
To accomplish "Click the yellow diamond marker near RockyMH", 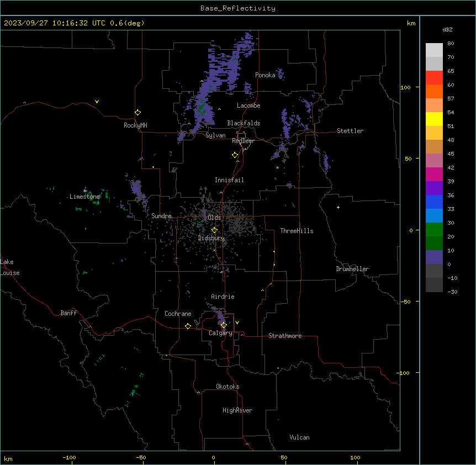I will tap(137, 113).
